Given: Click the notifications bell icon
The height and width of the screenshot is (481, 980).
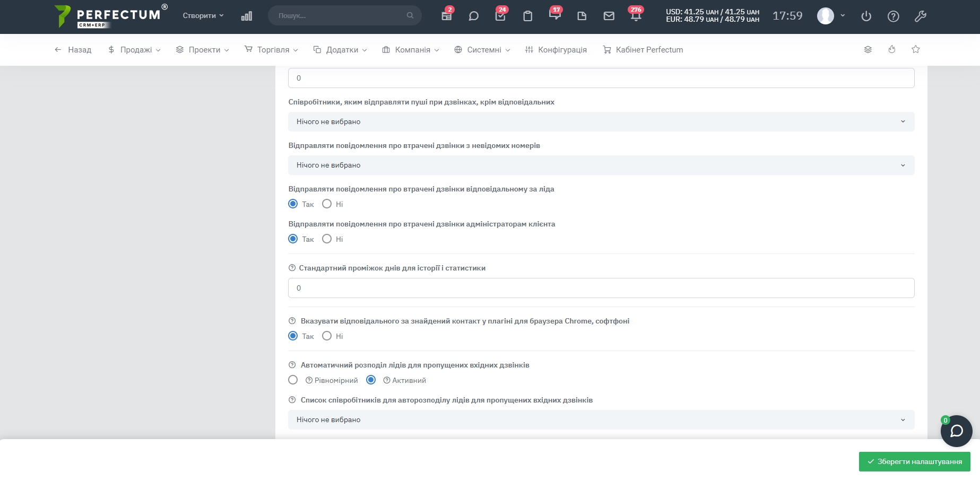Looking at the screenshot, I should [636, 16].
